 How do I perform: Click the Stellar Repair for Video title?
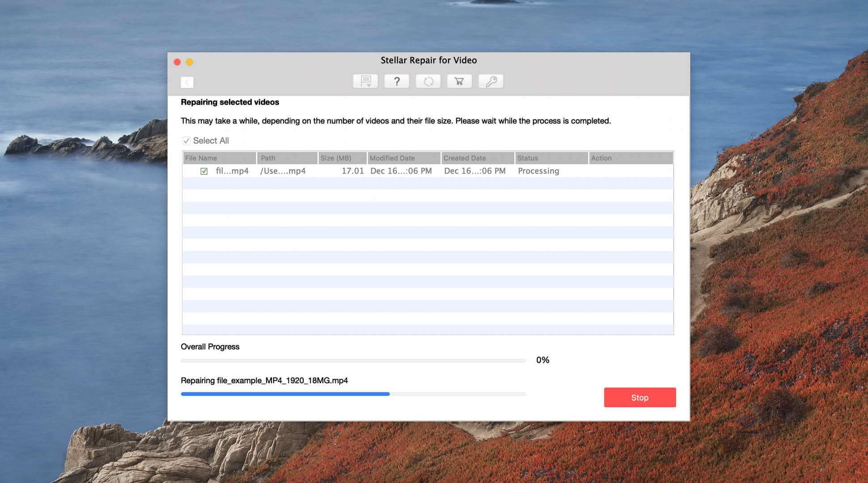click(428, 60)
